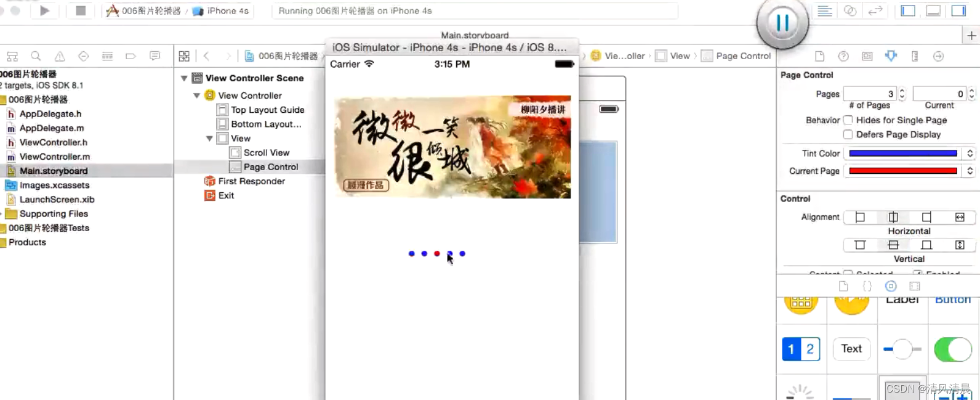Click the Current page stepper
The image size is (980, 400).
[971, 94]
